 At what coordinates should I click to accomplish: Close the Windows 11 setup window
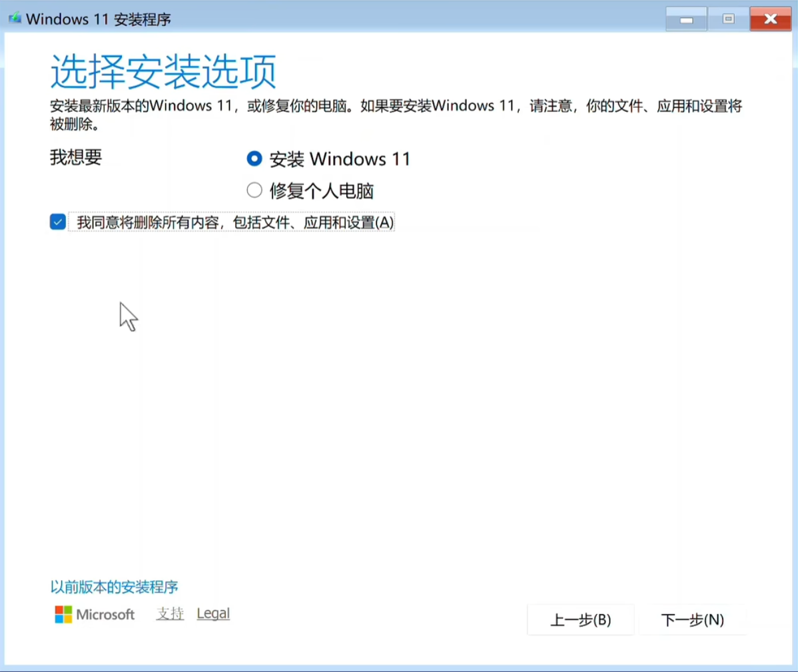pos(770,19)
